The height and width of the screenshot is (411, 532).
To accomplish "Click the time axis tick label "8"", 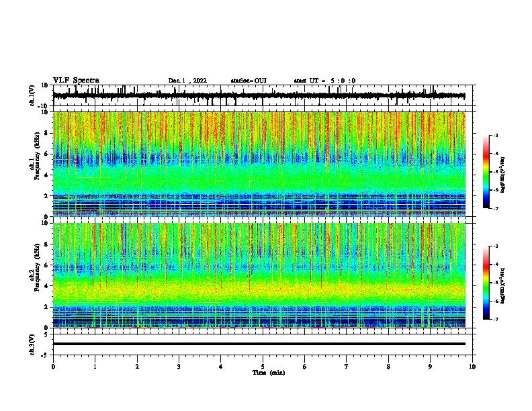I will pos(388,367).
